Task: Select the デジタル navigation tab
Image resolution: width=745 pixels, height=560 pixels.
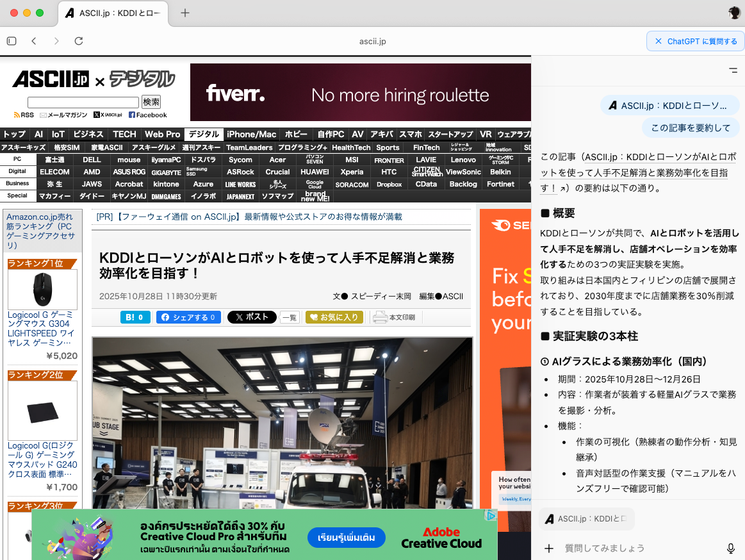Action: point(204,135)
